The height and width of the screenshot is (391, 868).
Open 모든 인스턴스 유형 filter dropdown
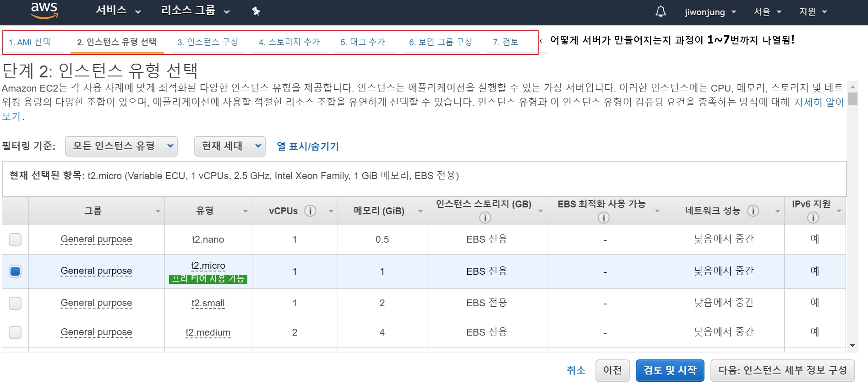pyautogui.click(x=121, y=146)
